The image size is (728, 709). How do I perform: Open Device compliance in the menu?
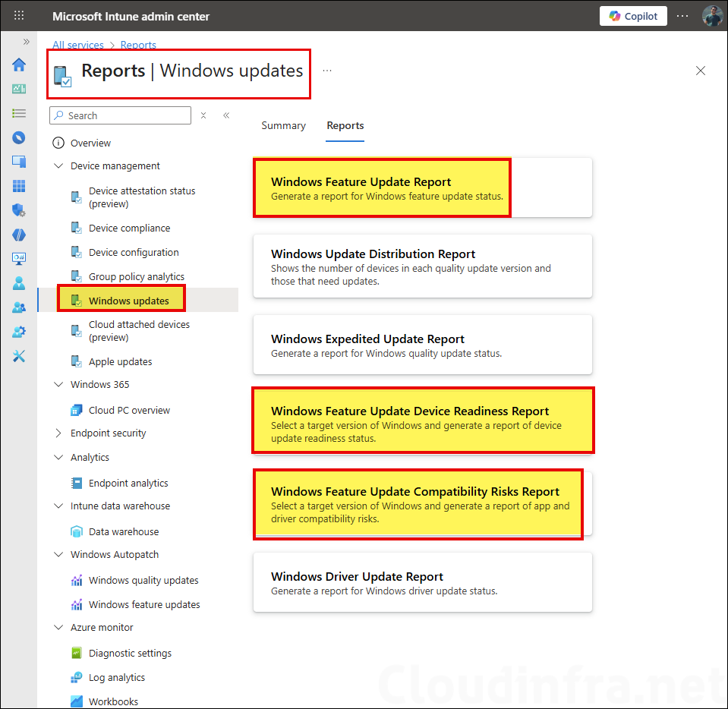[129, 228]
